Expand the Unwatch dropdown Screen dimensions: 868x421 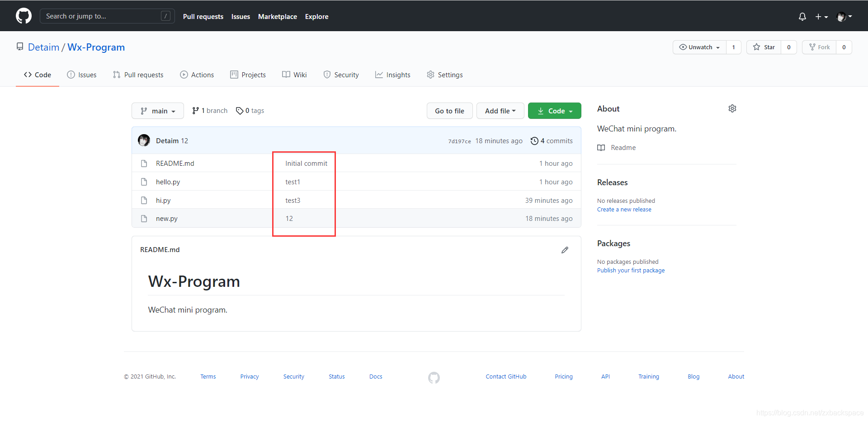tap(699, 47)
